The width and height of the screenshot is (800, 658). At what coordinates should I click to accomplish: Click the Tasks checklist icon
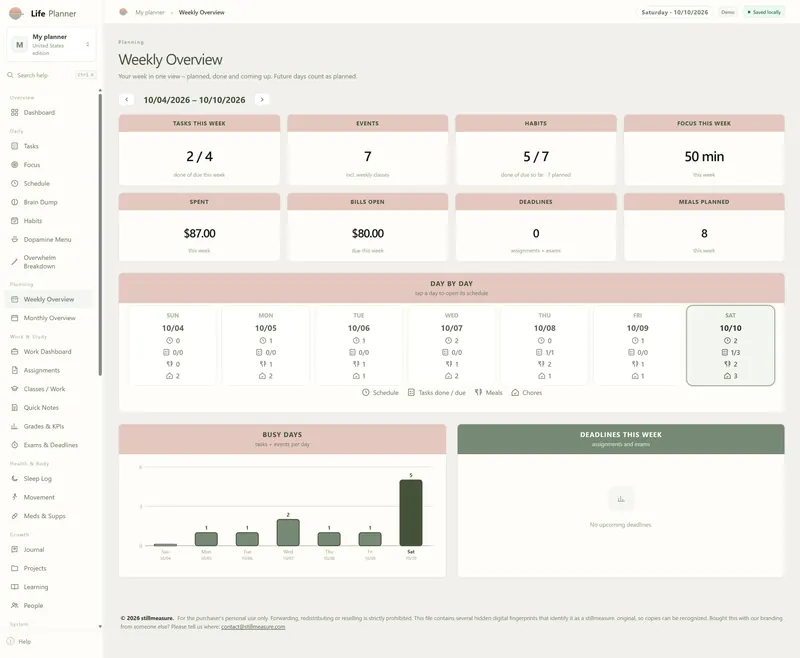[14, 146]
